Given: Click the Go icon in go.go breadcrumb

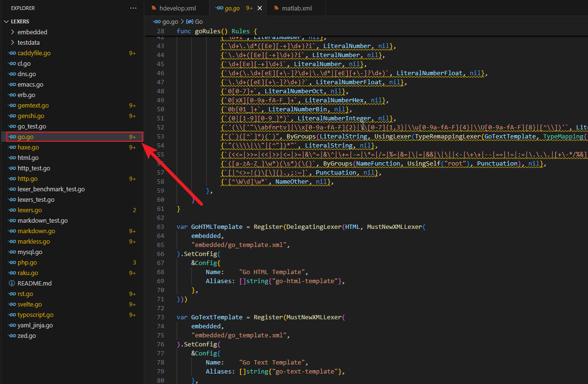Looking at the screenshot, I should pyautogui.click(x=157, y=21).
